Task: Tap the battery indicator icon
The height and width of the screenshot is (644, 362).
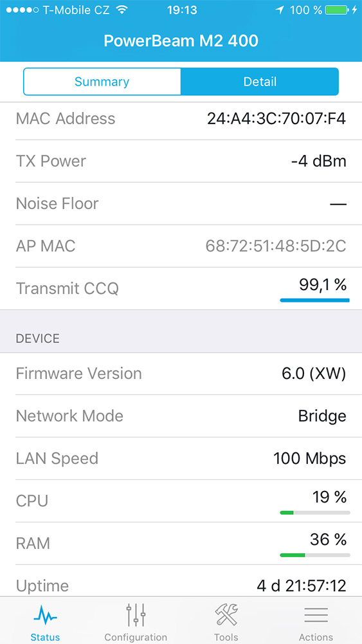Action: point(336,10)
